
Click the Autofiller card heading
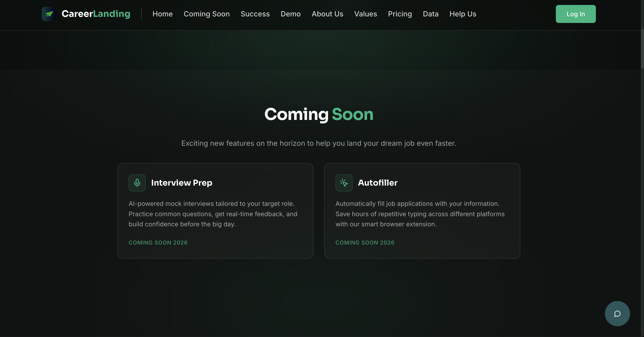point(378,183)
